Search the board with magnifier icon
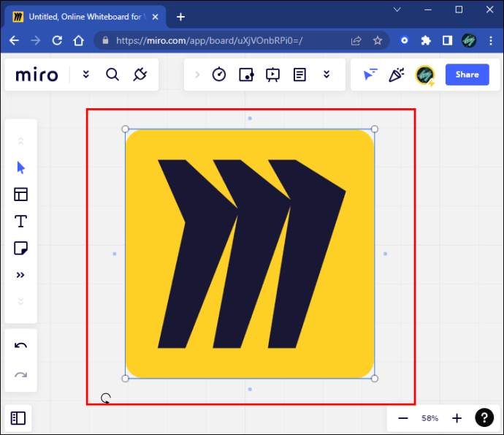Image resolution: width=504 pixels, height=435 pixels. tap(112, 75)
